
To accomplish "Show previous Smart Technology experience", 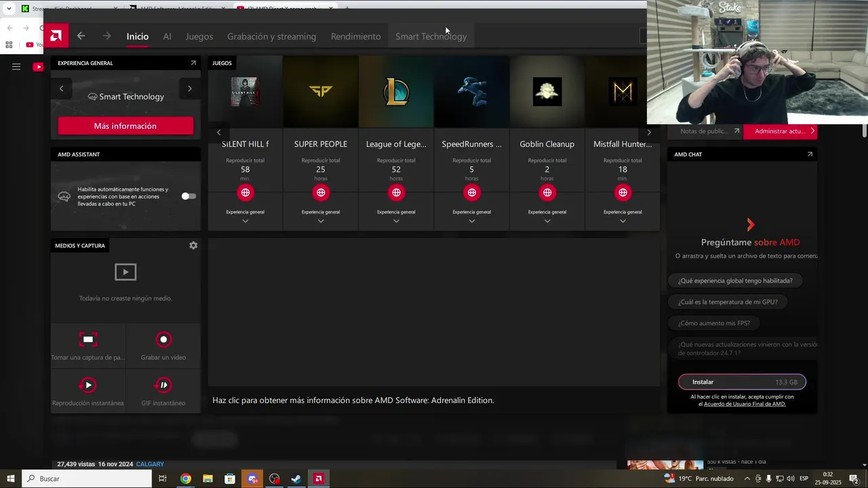I will [61, 88].
